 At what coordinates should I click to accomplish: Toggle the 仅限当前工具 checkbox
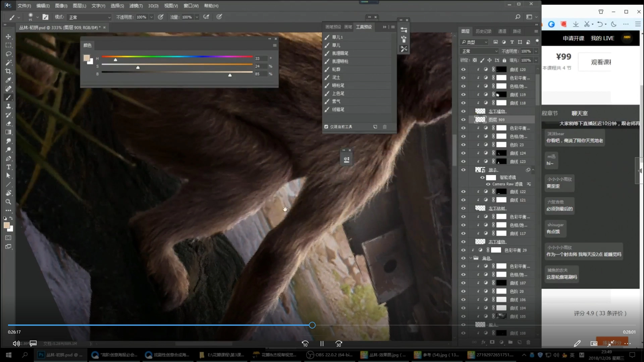[326, 127]
